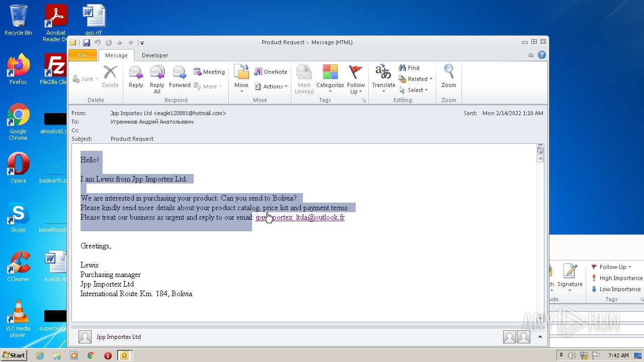
Task: Open the Actions dropdown
Action: [271, 86]
